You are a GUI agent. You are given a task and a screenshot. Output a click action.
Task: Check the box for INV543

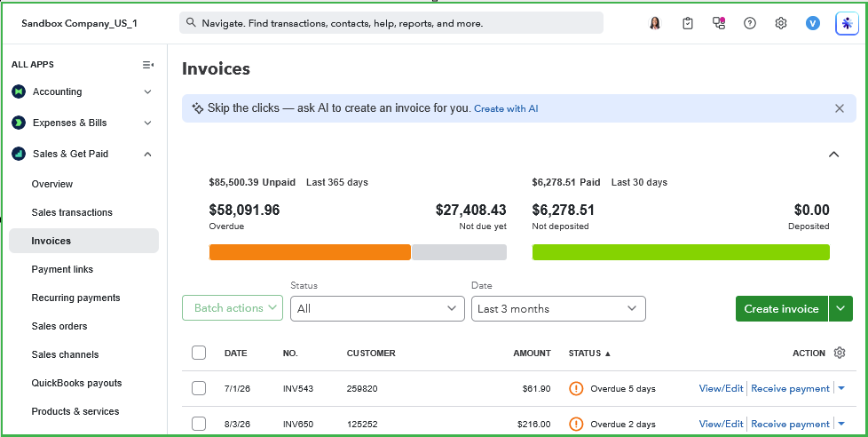tap(199, 388)
